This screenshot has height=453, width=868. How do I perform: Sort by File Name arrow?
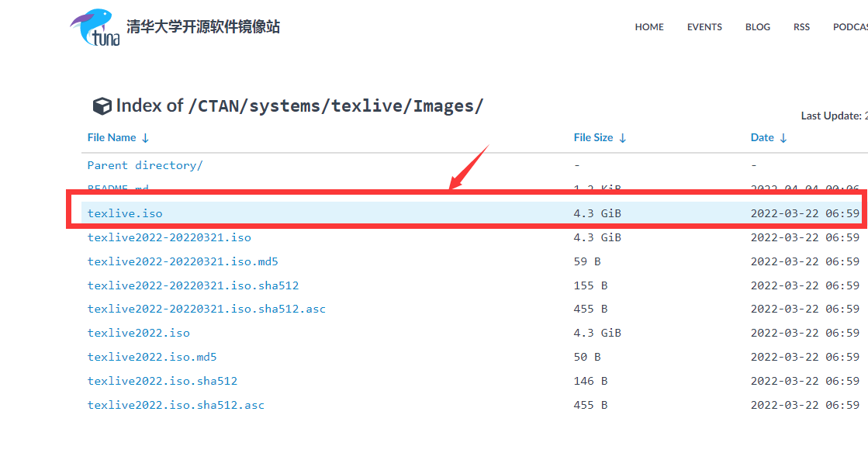pyautogui.click(x=145, y=138)
